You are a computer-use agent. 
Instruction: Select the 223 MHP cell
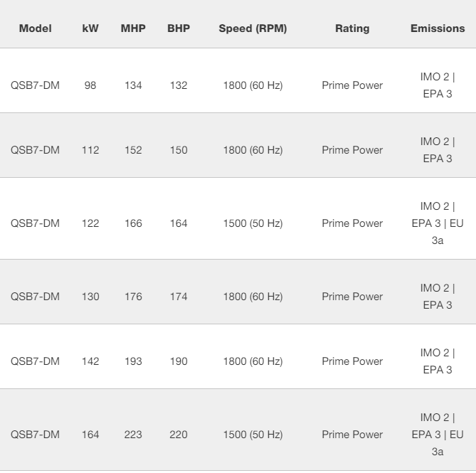point(133,435)
